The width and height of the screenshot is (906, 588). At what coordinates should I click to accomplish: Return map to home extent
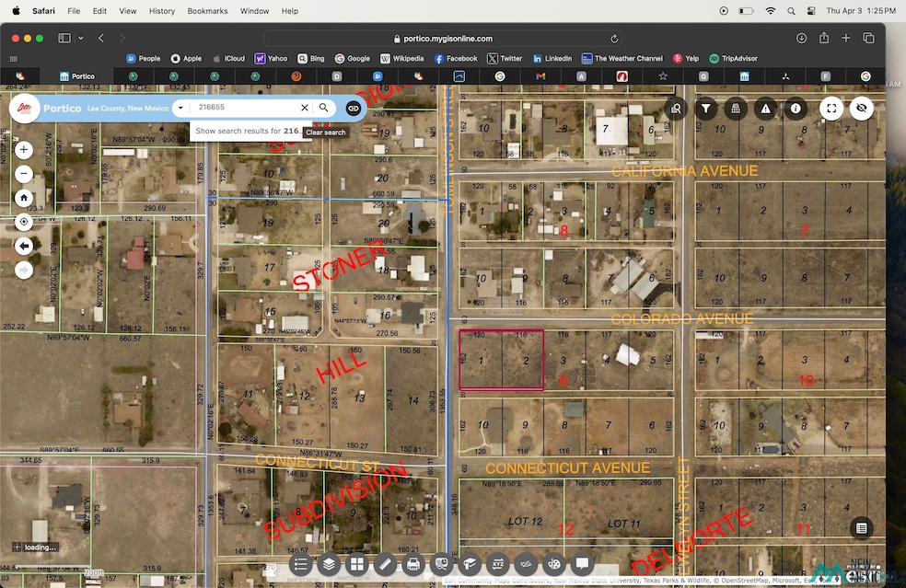tap(24, 198)
